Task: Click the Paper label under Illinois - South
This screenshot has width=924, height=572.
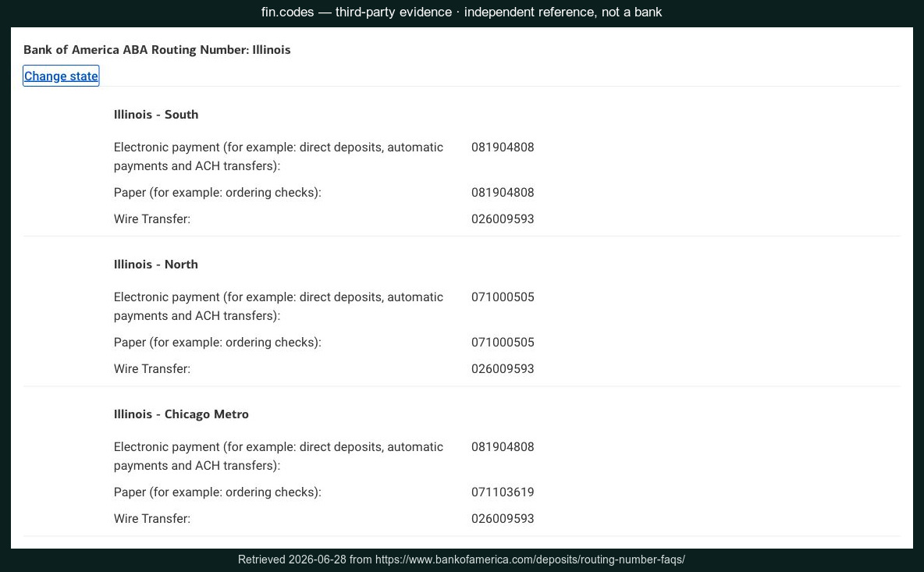Action: click(x=218, y=193)
